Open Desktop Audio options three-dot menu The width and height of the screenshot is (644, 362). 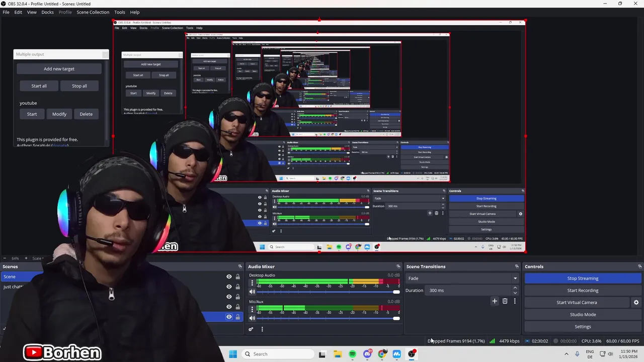click(253, 284)
